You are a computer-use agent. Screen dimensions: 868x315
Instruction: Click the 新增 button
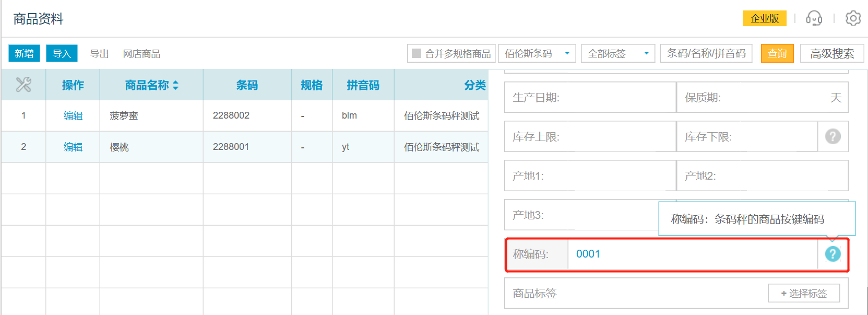24,53
